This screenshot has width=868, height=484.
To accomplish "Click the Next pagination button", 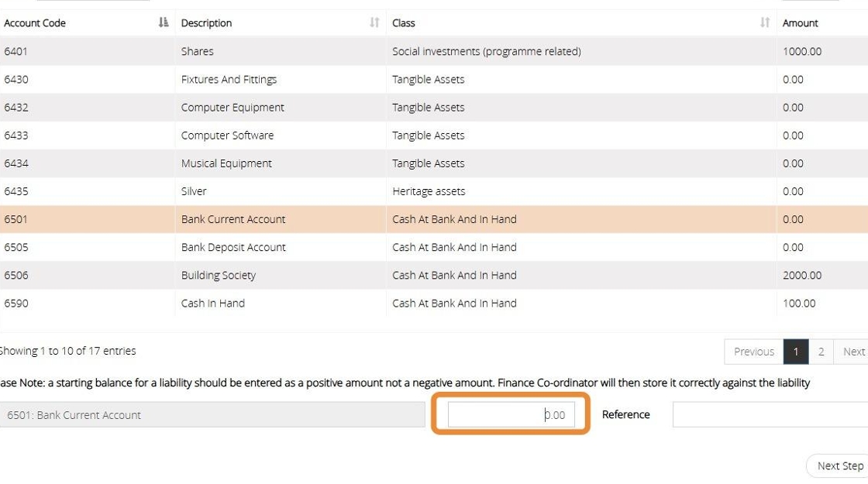I will point(853,352).
